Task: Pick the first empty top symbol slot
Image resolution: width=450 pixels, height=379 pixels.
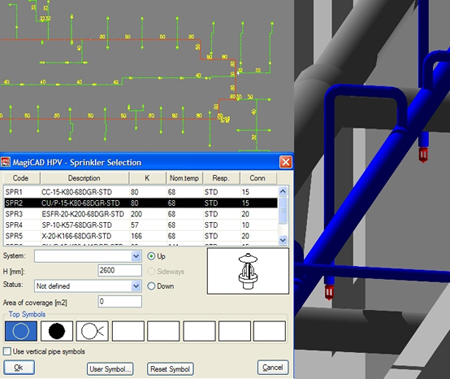Action: [128, 331]
